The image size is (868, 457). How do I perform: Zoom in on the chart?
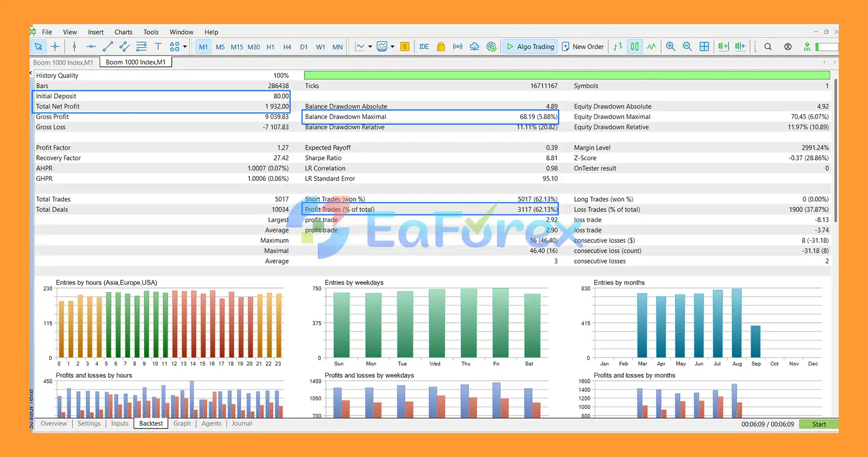pos(671,46)
